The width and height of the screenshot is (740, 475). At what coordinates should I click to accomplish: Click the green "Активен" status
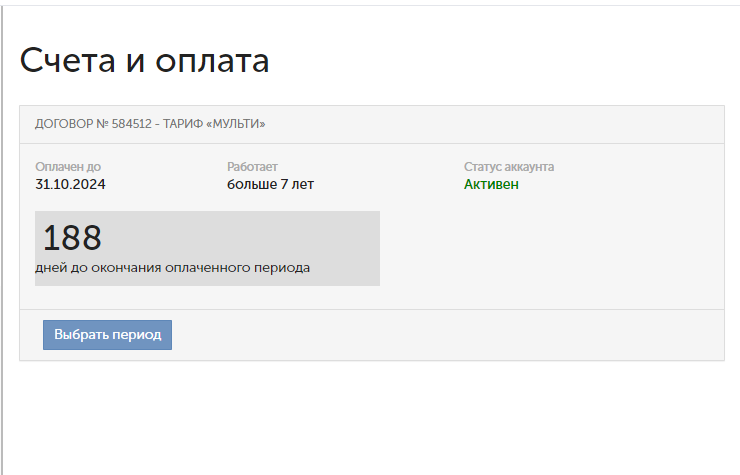[x=491, y=184]
